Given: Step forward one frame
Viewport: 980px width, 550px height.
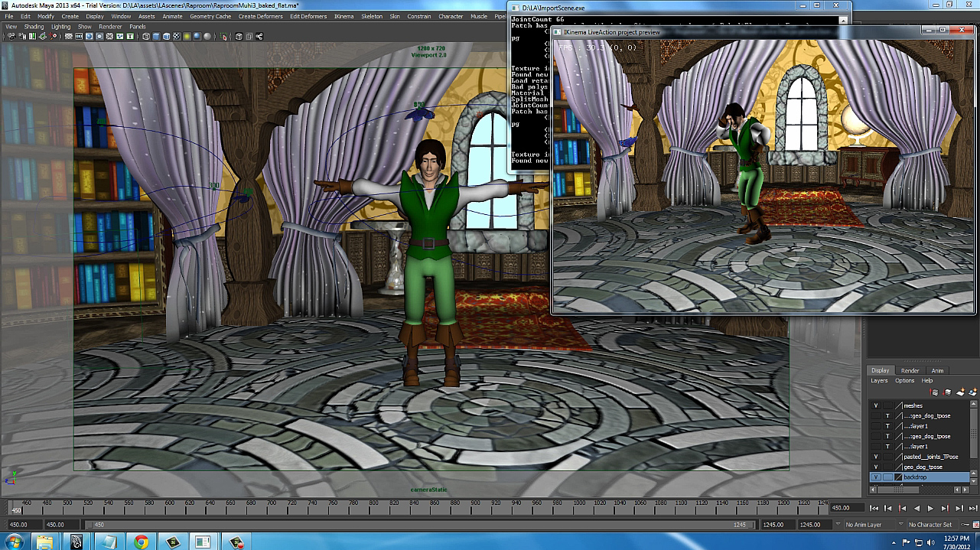Looking at the screenshot, I should [x=959, y=508].
